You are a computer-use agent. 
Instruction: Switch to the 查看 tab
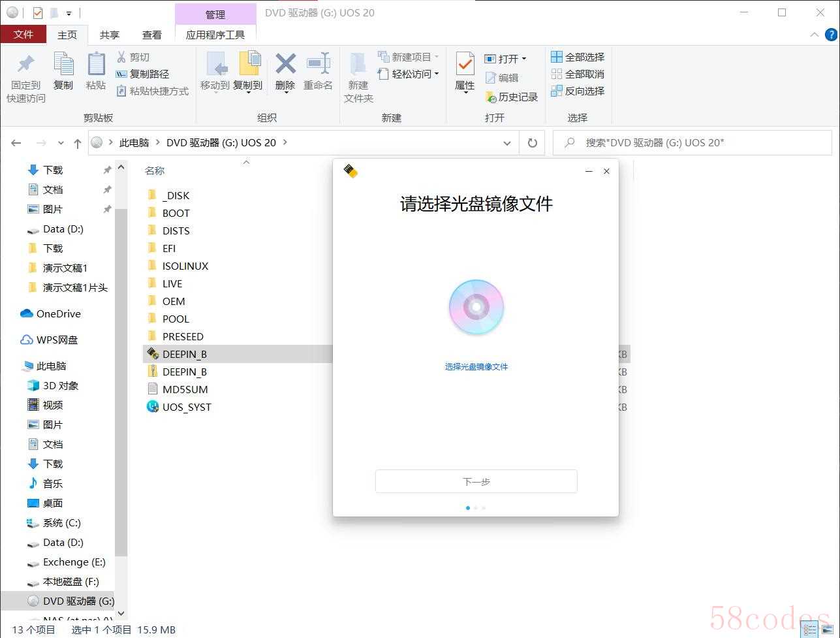(x=152, y=35)
